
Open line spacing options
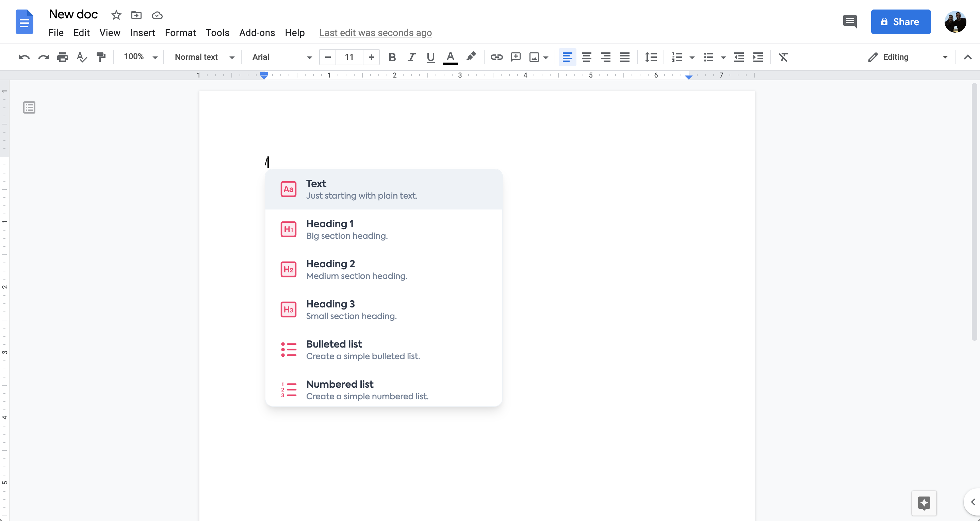(651, 57)
